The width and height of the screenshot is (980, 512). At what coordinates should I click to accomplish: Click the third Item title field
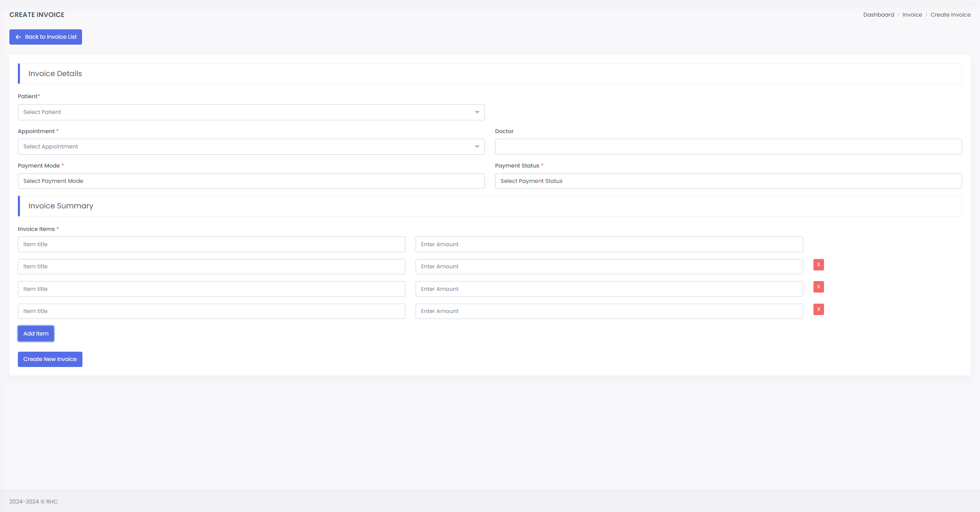(x=212, y=289)
